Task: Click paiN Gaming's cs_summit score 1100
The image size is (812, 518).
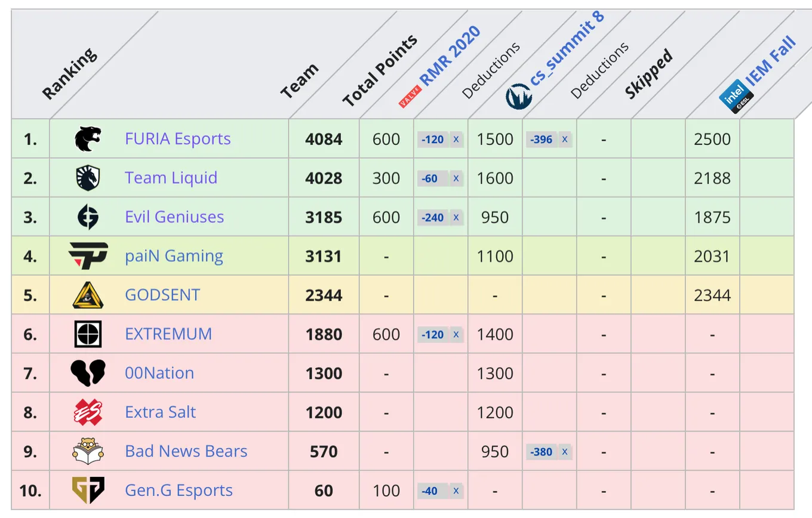Action: [x=495, y=256]
